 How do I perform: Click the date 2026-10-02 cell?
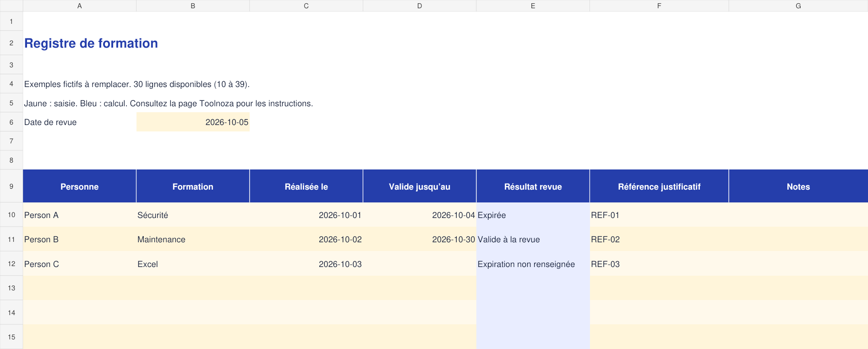[306, 239]
